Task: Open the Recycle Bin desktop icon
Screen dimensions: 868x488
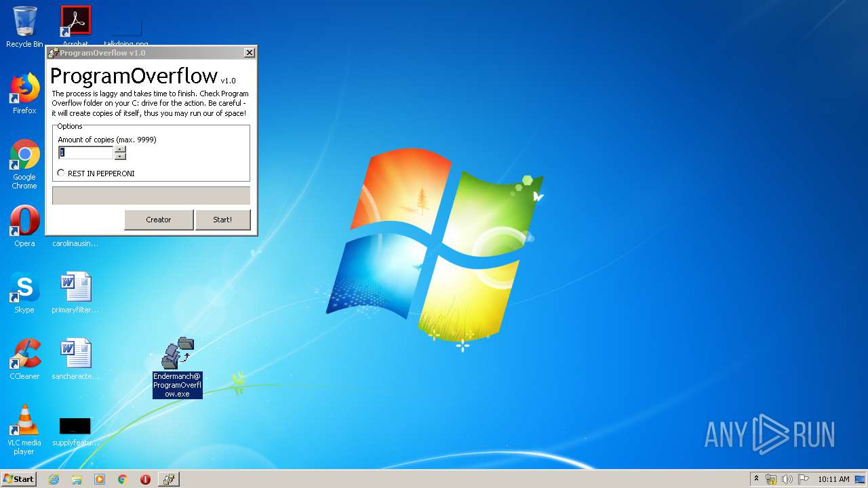Action: pos(24,27)
